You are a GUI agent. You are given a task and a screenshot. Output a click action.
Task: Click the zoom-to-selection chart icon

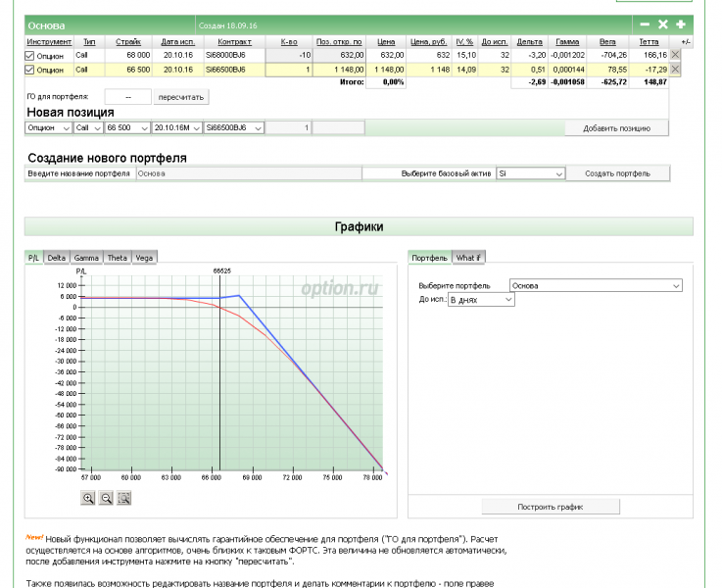pyautogui.click(x=124, y=498)
